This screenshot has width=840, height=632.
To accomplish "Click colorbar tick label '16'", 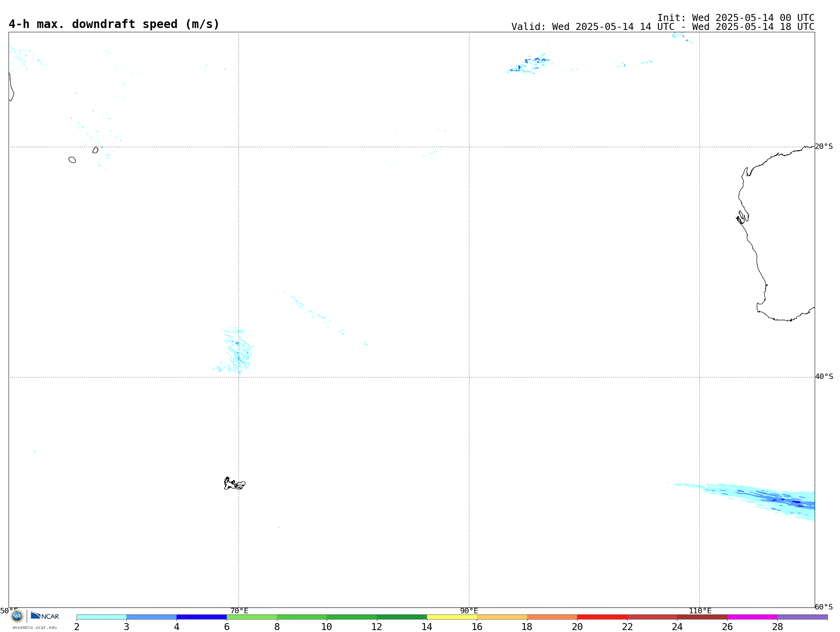I will tap(477, 627).
